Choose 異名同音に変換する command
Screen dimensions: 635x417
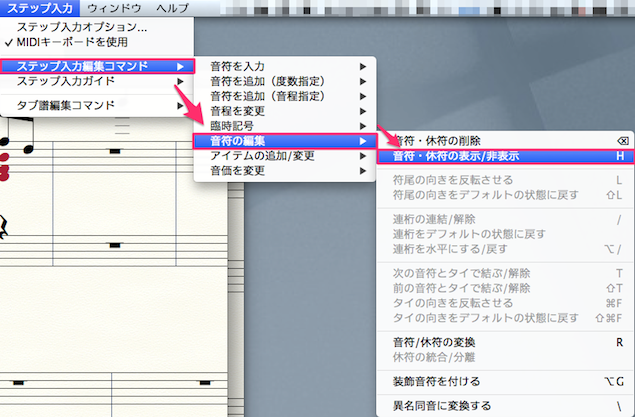coord(505,406)
